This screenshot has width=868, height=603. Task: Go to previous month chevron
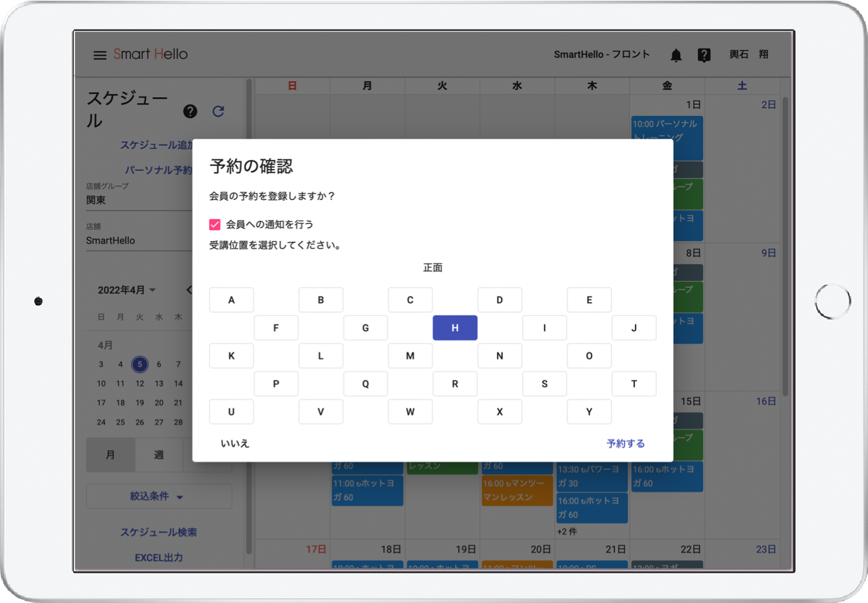(x=189, y=290)
